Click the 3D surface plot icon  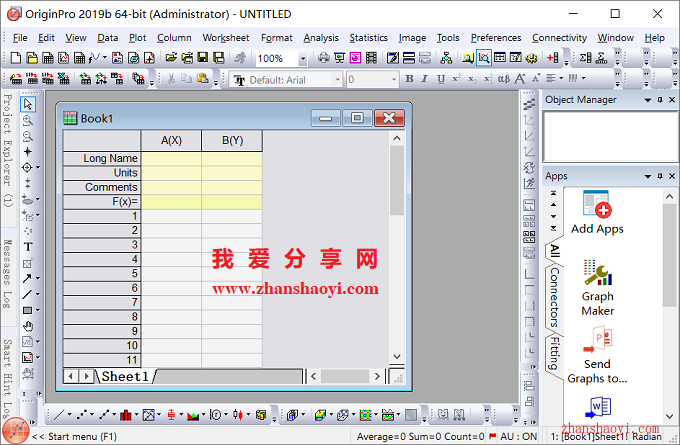coord(320,415)
